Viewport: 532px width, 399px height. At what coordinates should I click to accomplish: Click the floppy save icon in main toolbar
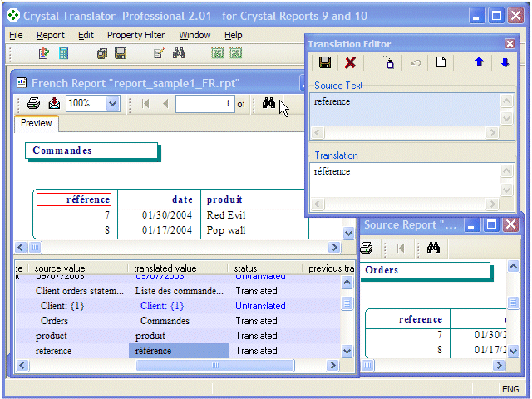(121, 53)
